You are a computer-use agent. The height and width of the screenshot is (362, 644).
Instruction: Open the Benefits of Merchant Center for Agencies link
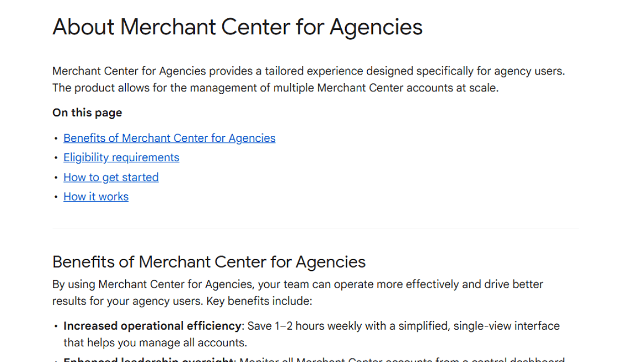coord(169,138)
